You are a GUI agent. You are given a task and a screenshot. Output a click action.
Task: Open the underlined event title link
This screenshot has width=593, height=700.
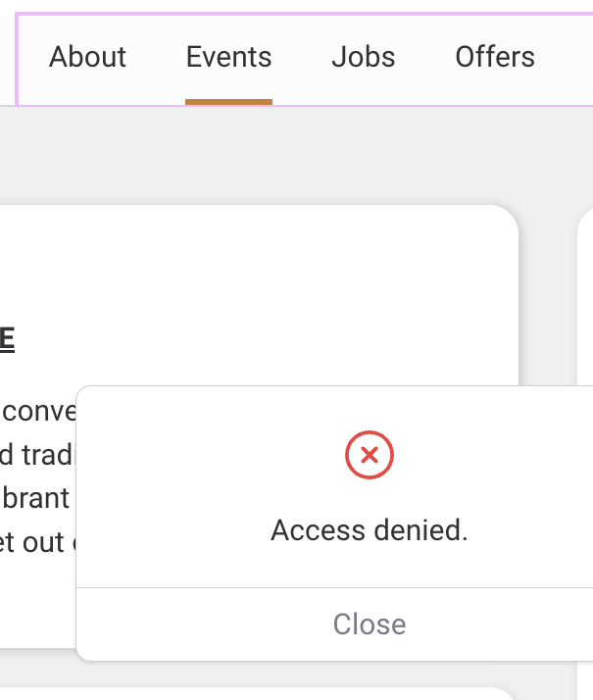coord(7,339)
